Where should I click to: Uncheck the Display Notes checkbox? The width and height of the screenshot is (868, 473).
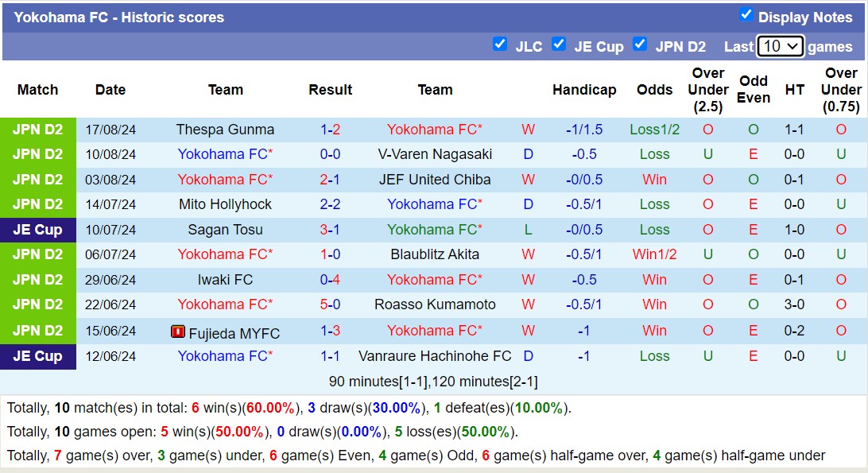point(746,16)
